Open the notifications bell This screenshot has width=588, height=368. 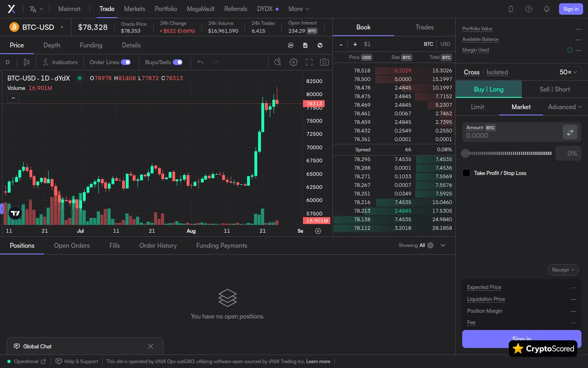coord(547,9)
